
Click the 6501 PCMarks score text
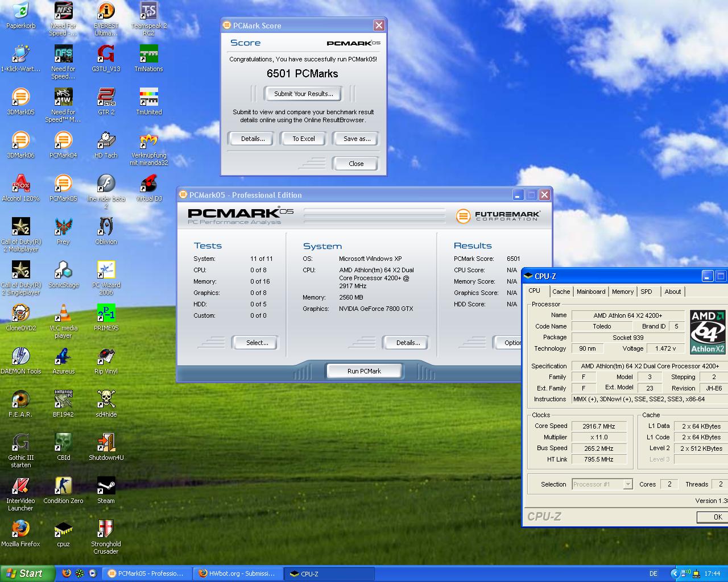(302, 74)
